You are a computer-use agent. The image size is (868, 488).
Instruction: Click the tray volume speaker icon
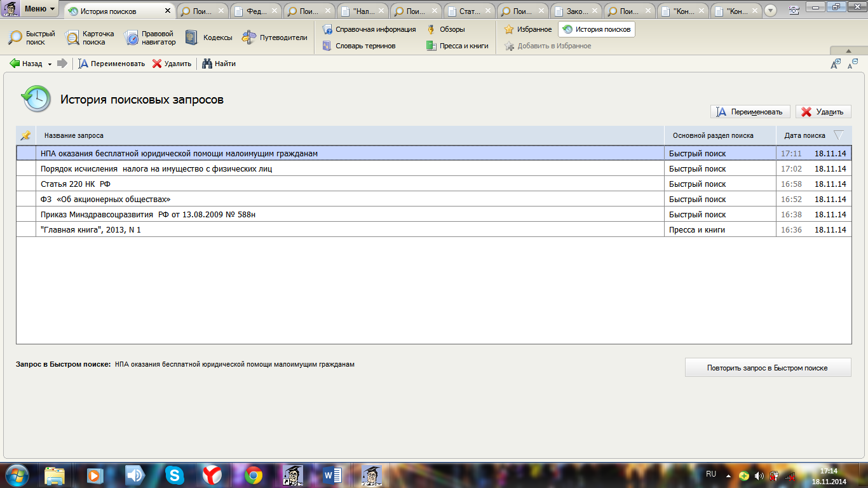point(759,475)
